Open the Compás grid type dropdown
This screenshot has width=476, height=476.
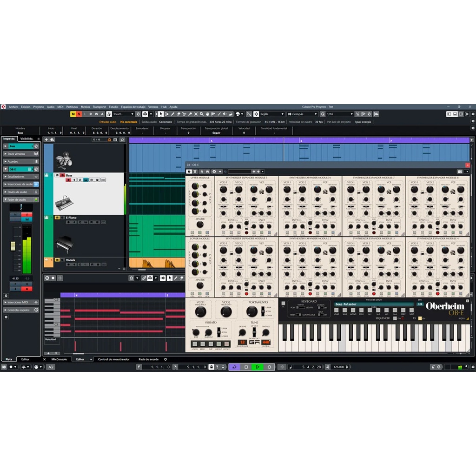click(302, 114)
